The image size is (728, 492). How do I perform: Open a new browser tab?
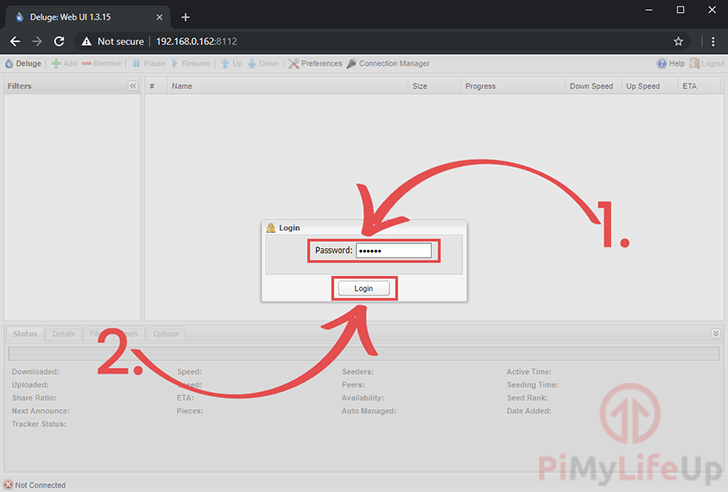[x=185, y=17]
